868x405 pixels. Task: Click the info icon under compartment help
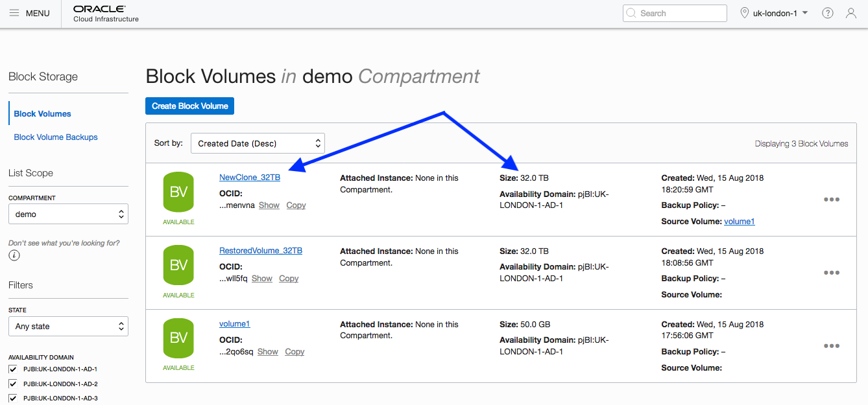(14, 255)
